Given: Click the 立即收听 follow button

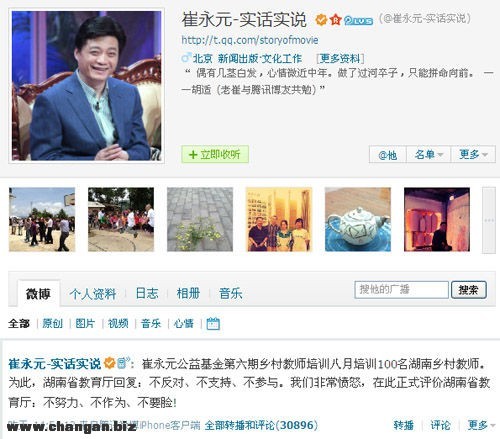Looking at the screenshot, I should click(x=215, y=154).
